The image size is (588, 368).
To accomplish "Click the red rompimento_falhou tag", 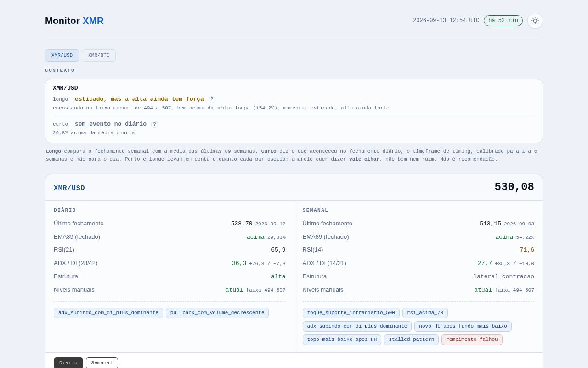I will coord(472,339).
